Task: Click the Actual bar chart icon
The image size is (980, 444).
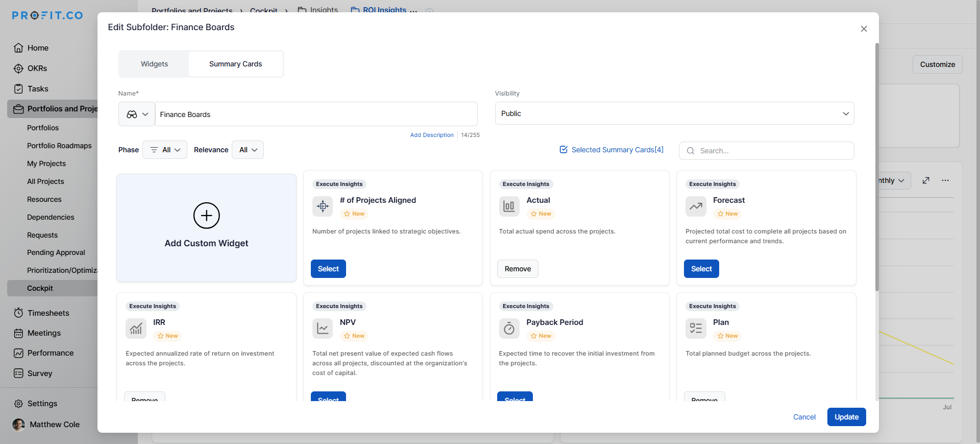Action: tap(509, 206)
